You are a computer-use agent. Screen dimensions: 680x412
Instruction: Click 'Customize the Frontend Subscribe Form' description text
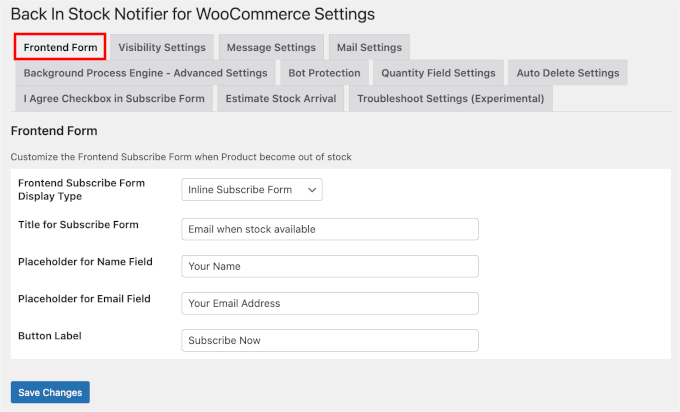[181, 157]
